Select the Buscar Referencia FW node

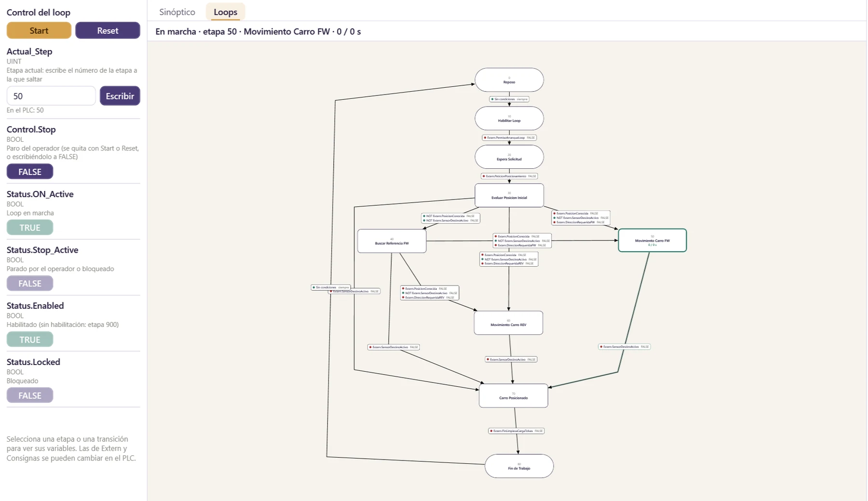pyautogui.click(x=392, y=241)
